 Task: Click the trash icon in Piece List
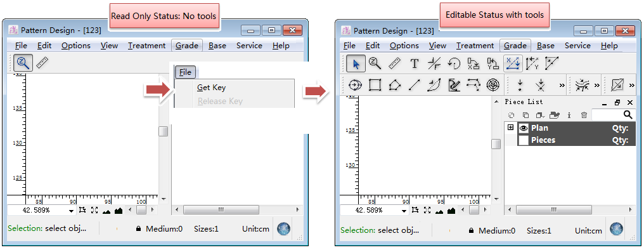click(584, 115)
